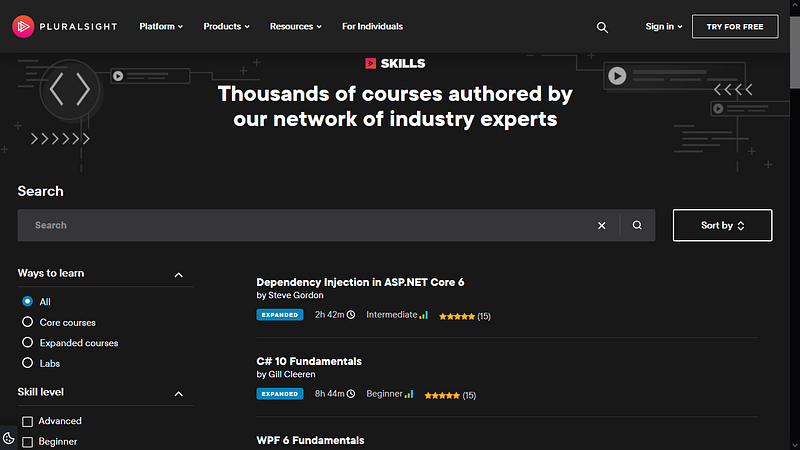Click clock icon next to 8h 44m
The width and height of the screenshot is (800, 450).
(x=351, y=394)
